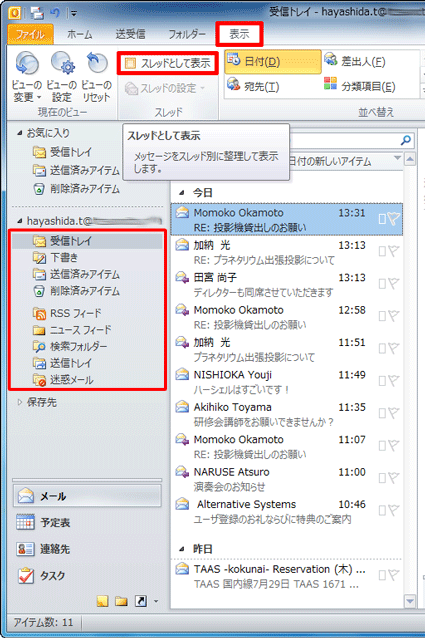This screenshot has width=425, height=638.
Task: Select Akihiko Toyama 11:35 message
Action: tap(287, 414)
